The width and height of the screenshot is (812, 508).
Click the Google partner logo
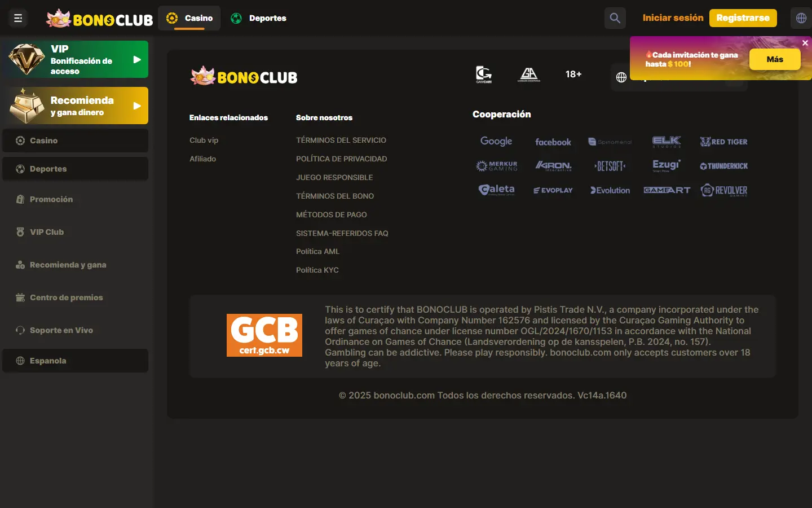point(496,141)
